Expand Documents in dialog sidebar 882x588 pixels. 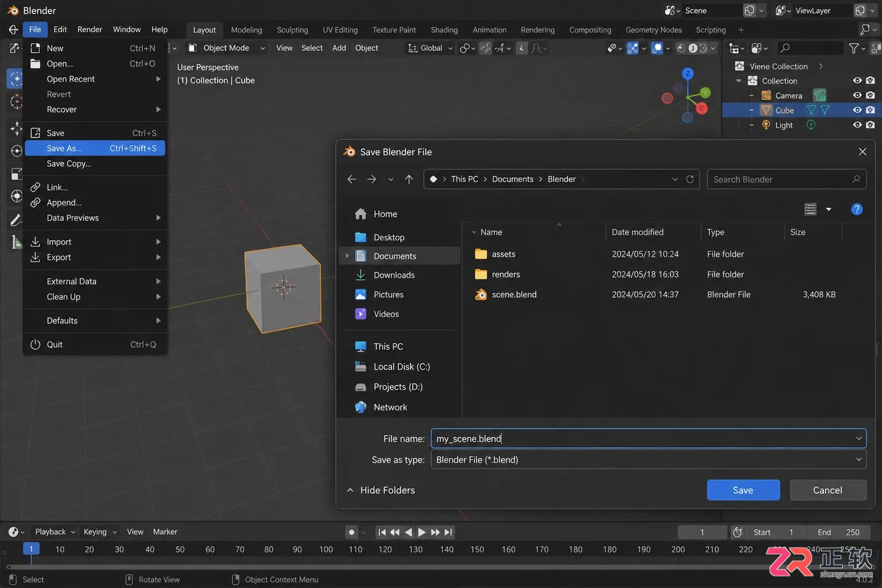click(347, 256)
